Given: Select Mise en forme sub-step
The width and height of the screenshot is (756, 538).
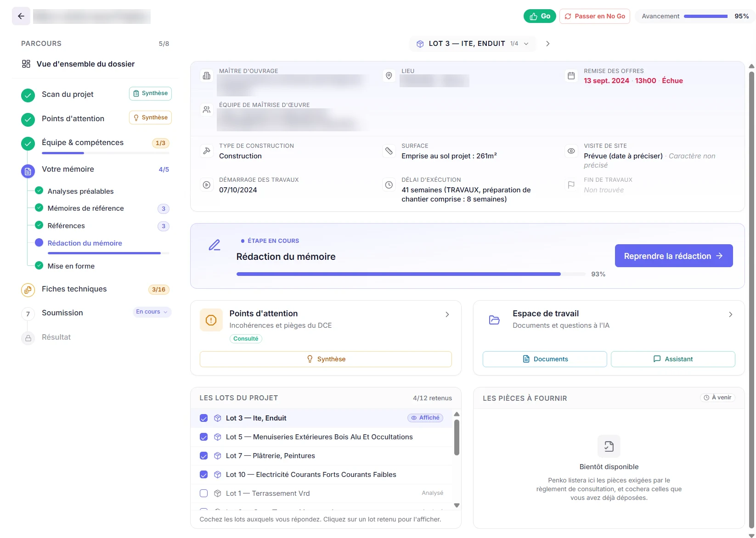Looking at the screenshot, I should pyautogui.click(x=71, y=266).
